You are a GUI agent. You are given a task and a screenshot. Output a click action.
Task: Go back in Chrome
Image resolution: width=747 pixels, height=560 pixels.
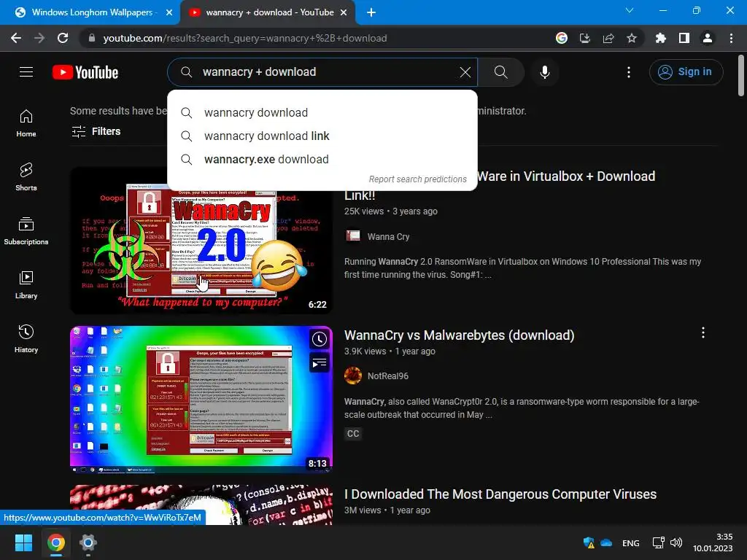(16, 38)
